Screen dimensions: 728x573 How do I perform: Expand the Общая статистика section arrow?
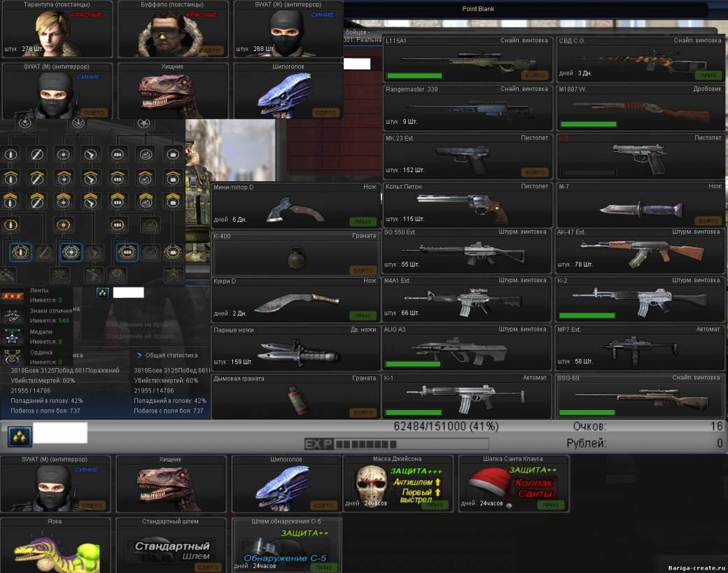click(x=139, y=355)
